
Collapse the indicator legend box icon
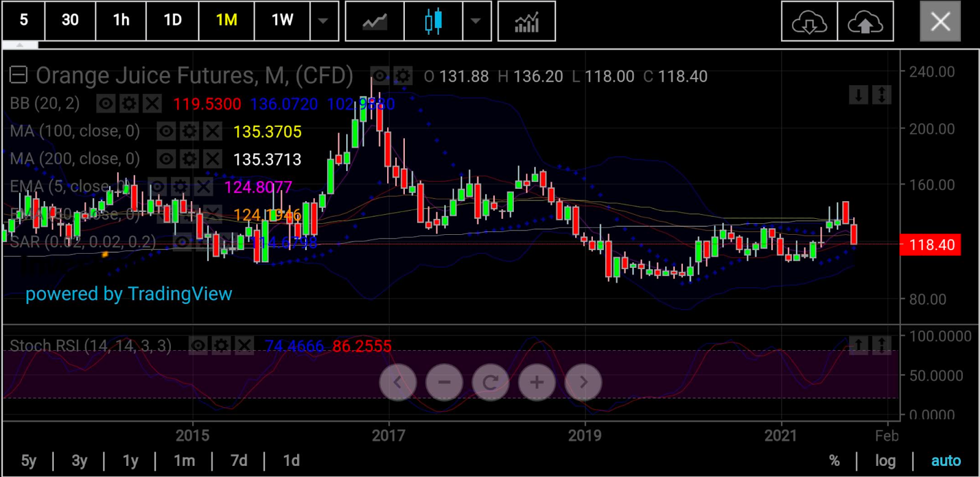pos(18,75)
